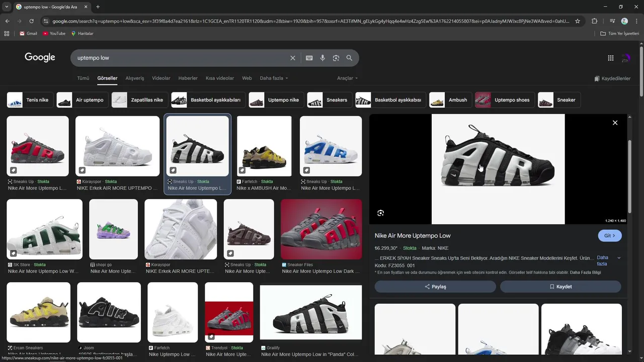Open the Gmail bookmark
The width and height of the screenshot is (644, 362).
28,33
